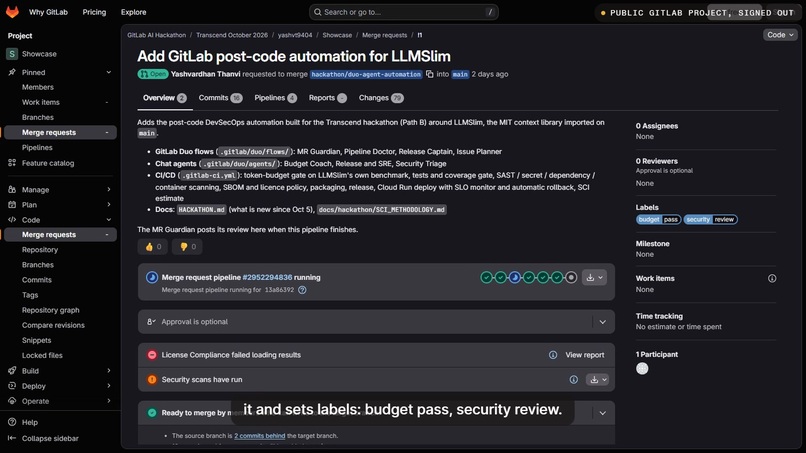This screenshot has width=806, height=453.
Task: Open Why GitLab menu item
Action: pos(48,12)
